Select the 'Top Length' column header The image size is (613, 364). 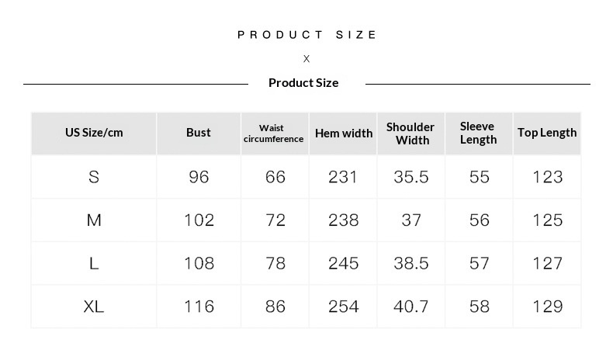(x=547, y=133)
